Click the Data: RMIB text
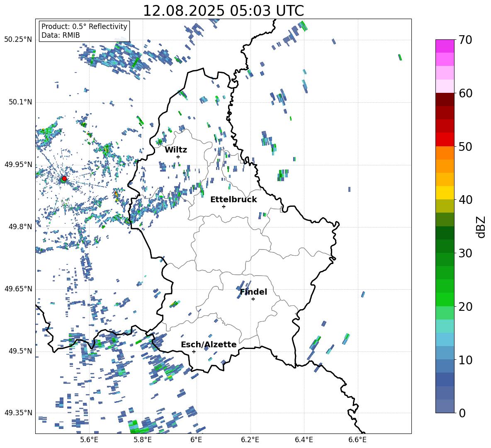The width and height of the screenshot is (491, 448). (x=61, y=35)
